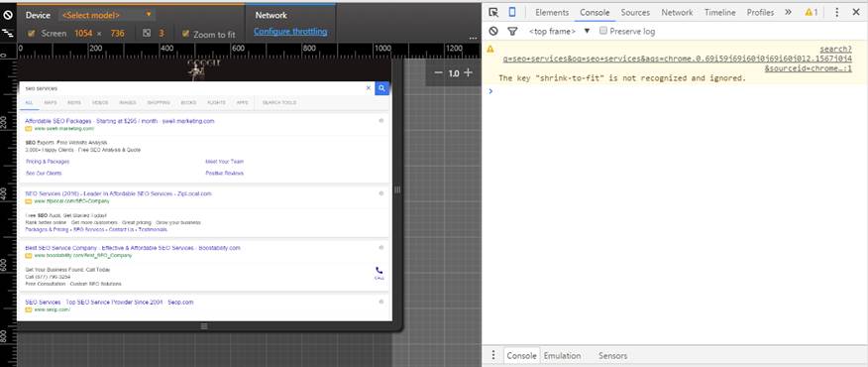
Task: Select the ALL search results tab
Action: (x=29, y=102)
